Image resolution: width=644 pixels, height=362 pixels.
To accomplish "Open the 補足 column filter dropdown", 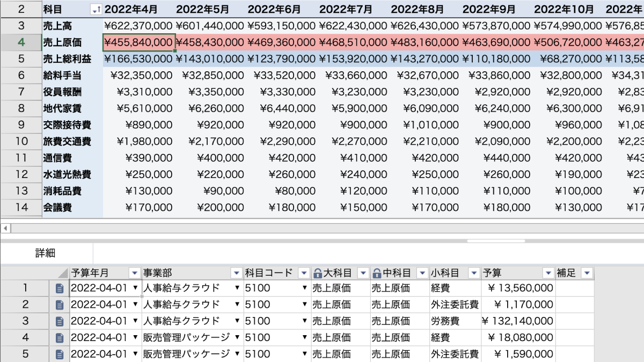I will tap(587, 273).
